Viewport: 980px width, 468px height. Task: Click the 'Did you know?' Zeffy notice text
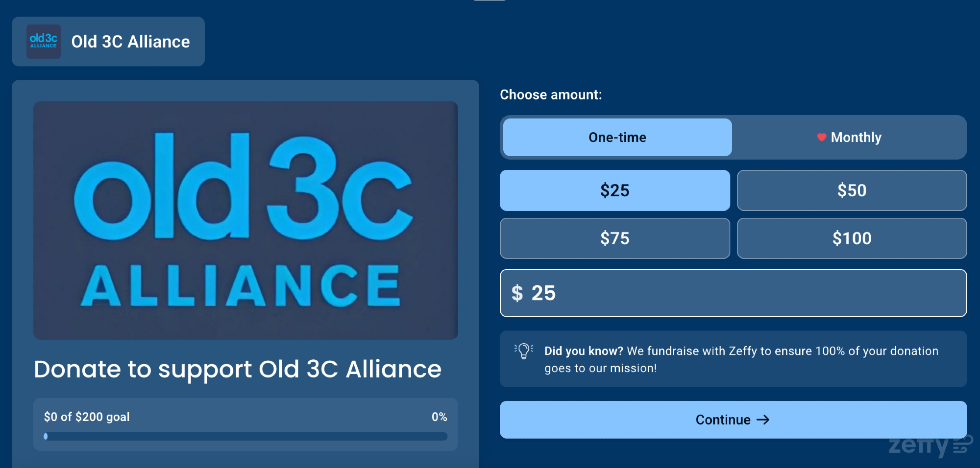click(741, 359)
